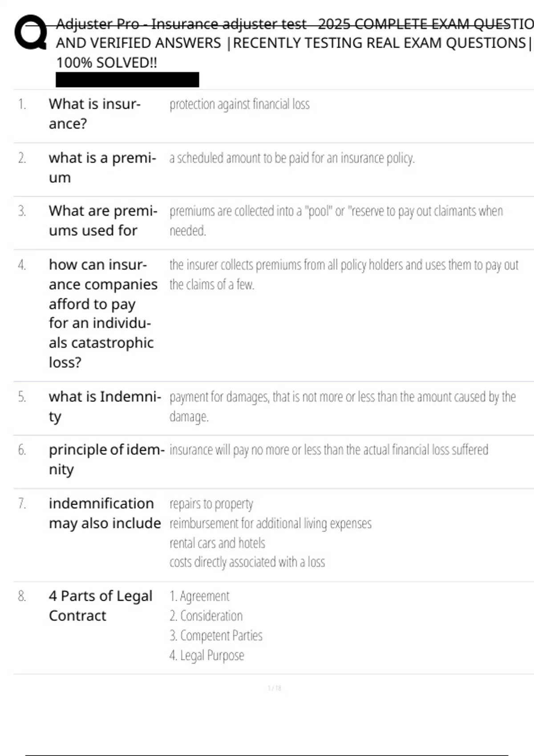Select "indemnification may also include" term
This screenshot has height=756, width=534.
105,513
